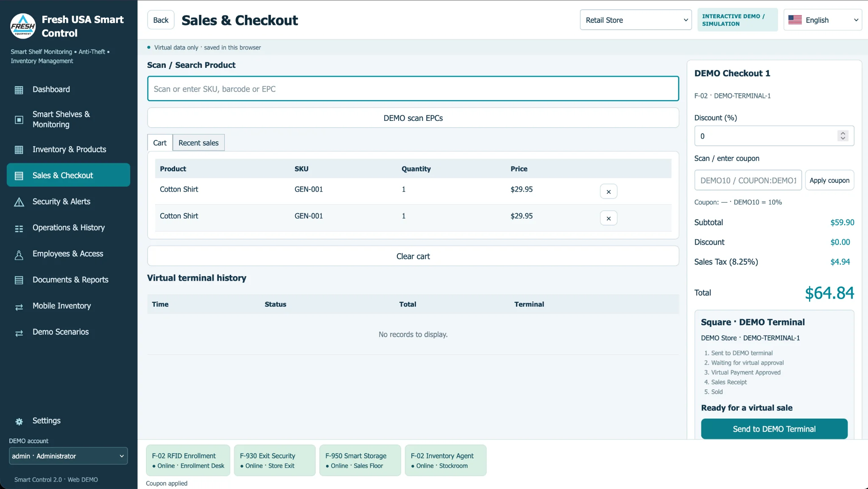
Task: Switch to the Cart tab
Action: tap(160, 143)
